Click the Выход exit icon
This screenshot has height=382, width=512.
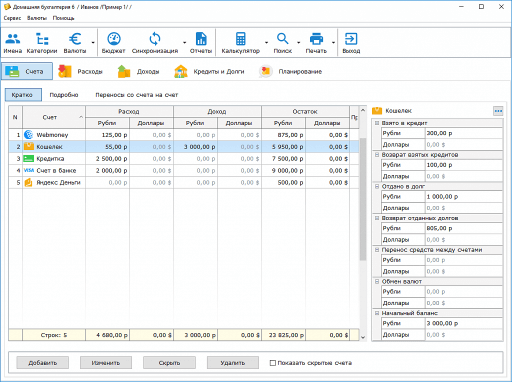[351, 39]
